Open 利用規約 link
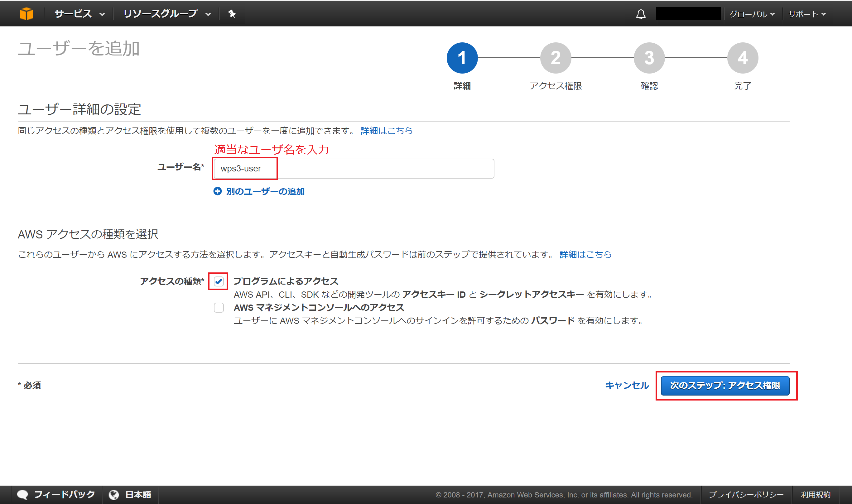 point(816,494)
